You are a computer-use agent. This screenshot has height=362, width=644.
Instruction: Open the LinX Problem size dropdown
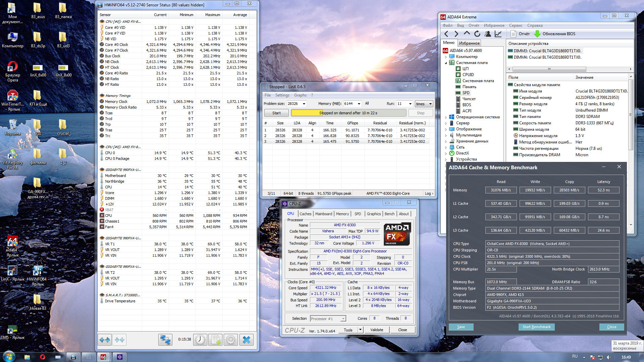304,104
